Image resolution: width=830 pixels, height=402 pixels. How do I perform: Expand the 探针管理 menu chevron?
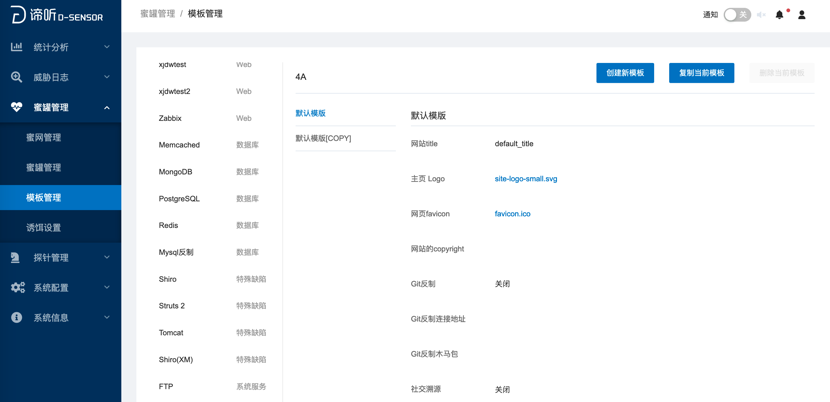(107, 257)
